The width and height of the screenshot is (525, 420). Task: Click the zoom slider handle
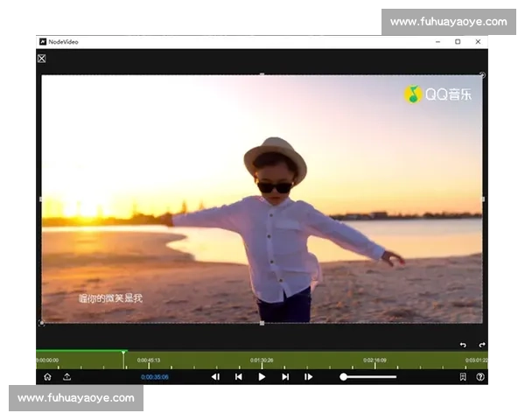pos(344,377)
